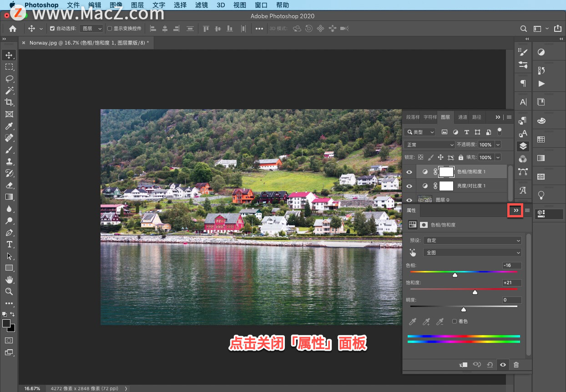Select the Move tool in the toolbox
566x392 pixels.
point(9,55)
